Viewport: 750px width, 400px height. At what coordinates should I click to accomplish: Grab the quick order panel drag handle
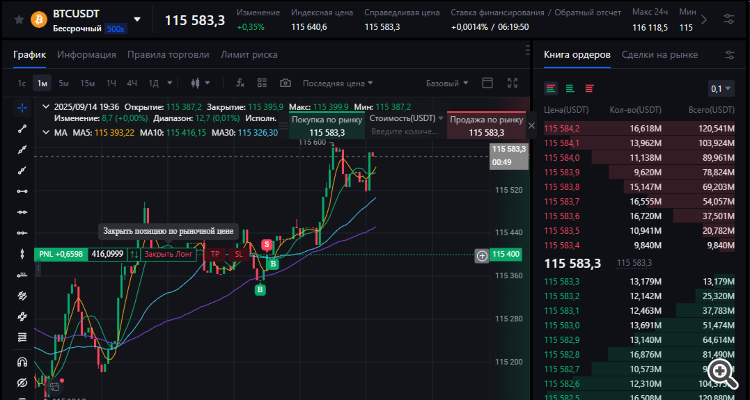(284, 125)
